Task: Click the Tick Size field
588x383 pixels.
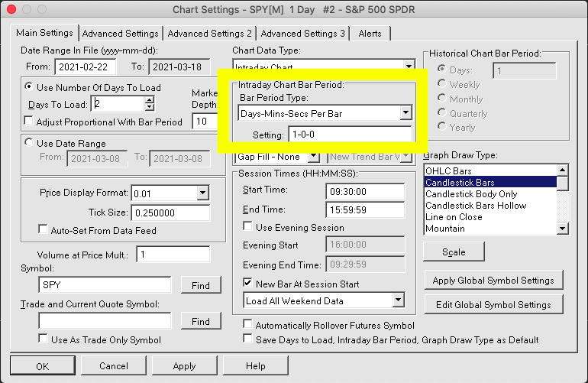Action: pos(170,213)
